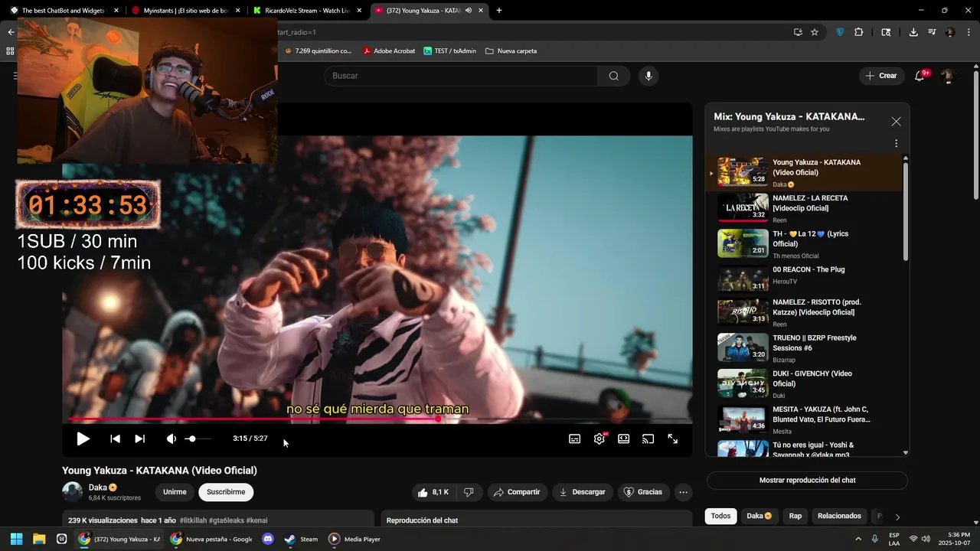Close the Mix playlist panel
This screenshot has width=980, height=551.
point(896,122)
